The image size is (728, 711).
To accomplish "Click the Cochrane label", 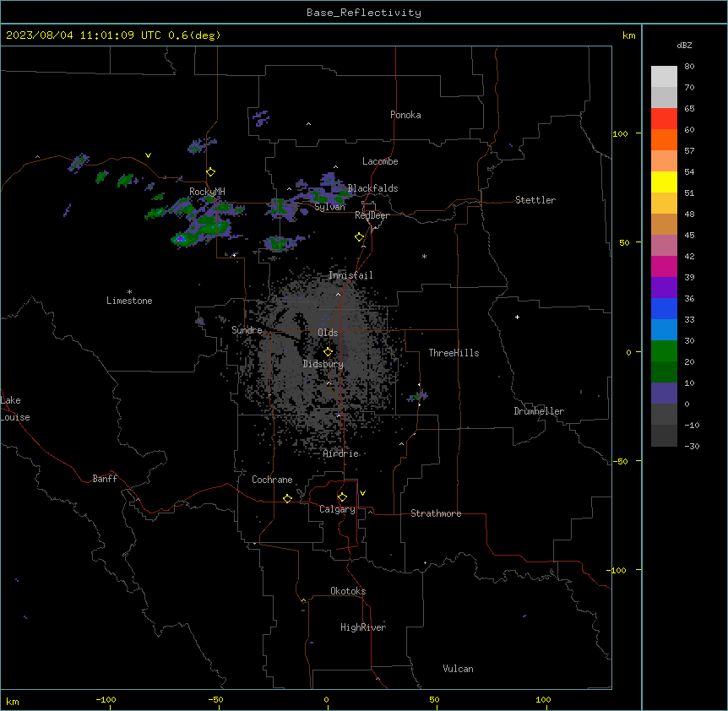I will 272,480.
